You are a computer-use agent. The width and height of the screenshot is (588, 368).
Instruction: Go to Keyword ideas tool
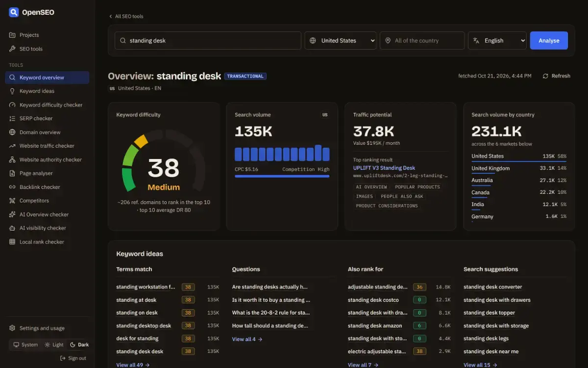pyautogui.click(x=47, y=91)
